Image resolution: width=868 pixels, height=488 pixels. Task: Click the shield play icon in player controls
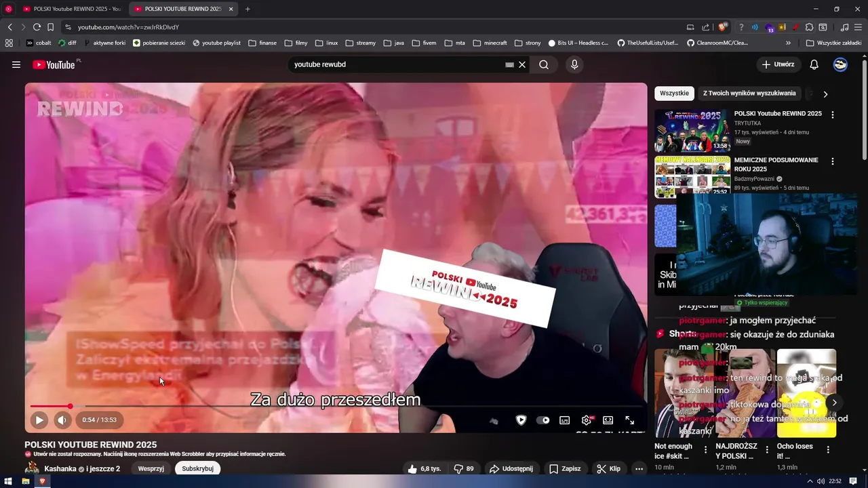(x=521, y=420)
